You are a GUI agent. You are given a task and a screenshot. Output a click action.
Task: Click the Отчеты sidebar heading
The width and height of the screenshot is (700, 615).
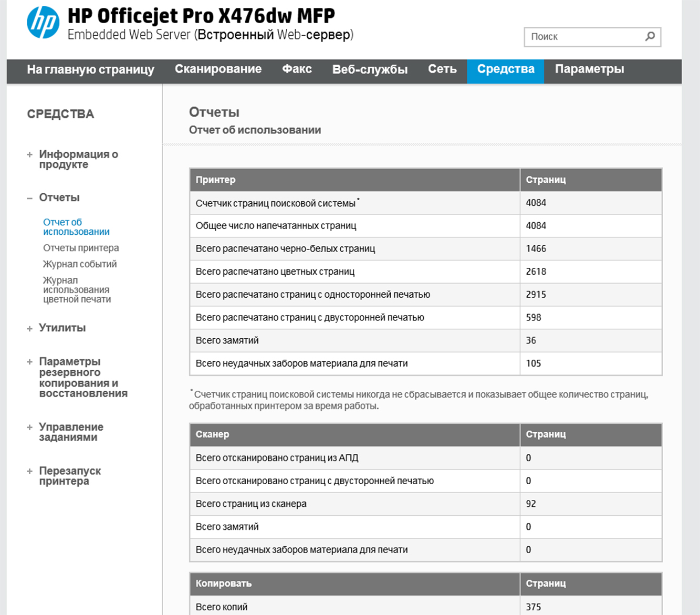59,197
